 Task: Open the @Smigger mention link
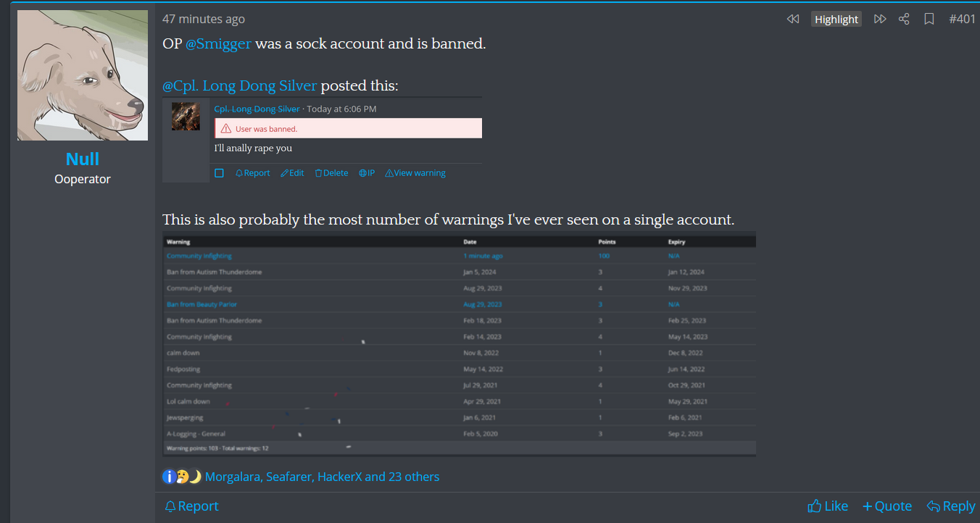click(218, 43)
